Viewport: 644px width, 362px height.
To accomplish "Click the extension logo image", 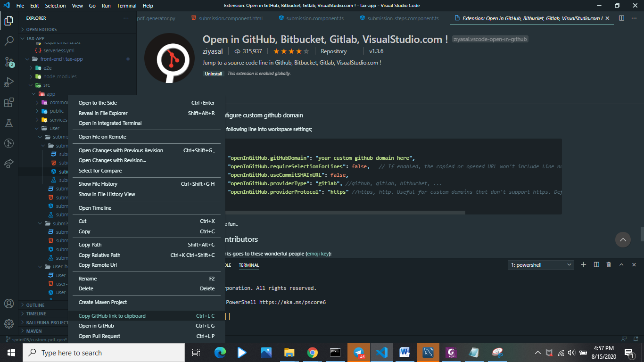I will coord(170,59).
